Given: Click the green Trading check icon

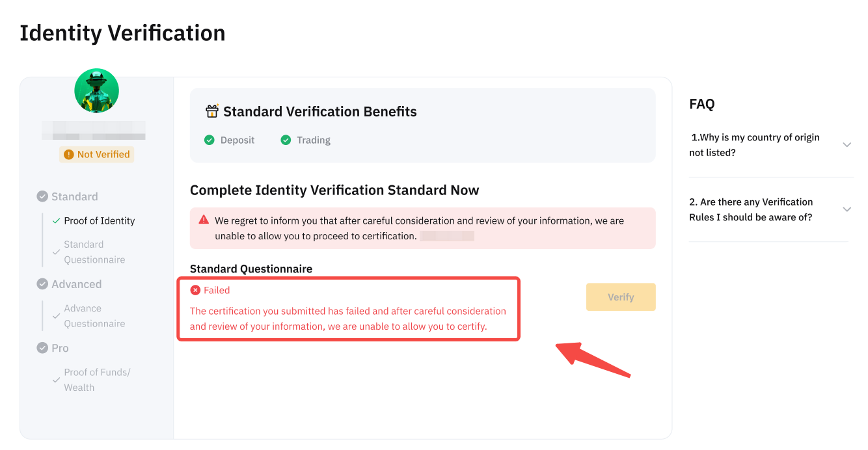Looking at the screenshot, I should (286, 140).
